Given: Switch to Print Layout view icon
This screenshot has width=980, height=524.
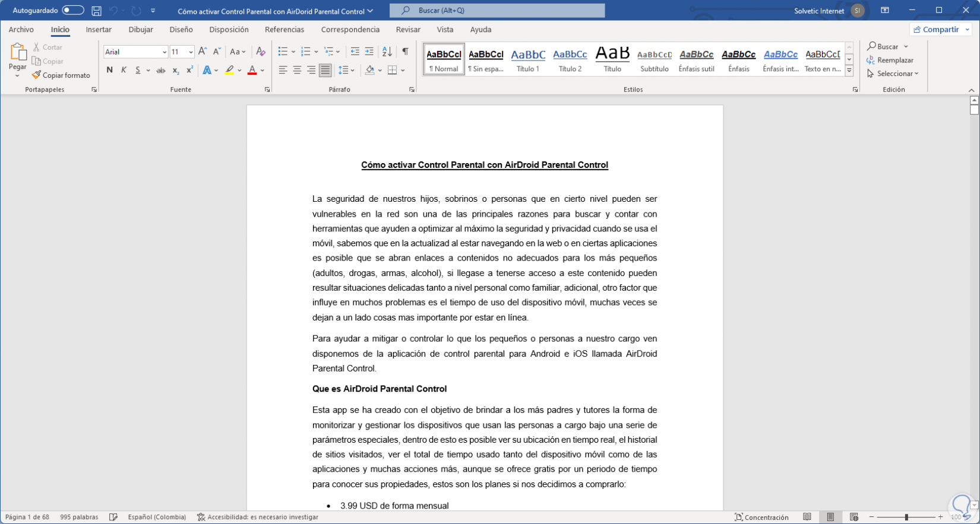Looking at the screenshot, I should click(x=831, y=517).
